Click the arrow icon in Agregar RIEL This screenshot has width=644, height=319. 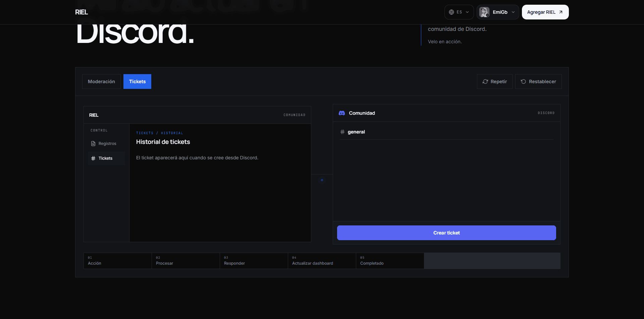(560, 12)
